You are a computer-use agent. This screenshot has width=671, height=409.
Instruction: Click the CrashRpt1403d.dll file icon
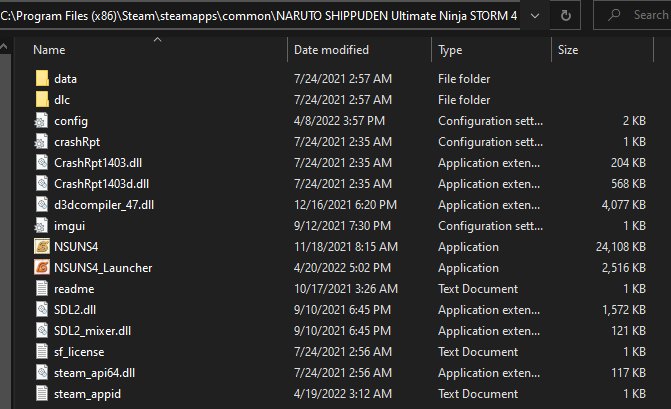coord(42,184)
